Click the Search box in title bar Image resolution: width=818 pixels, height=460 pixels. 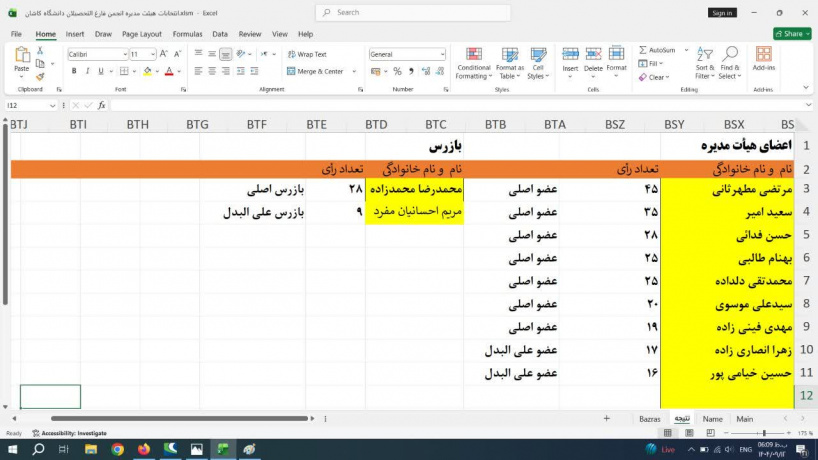point(413,13)
